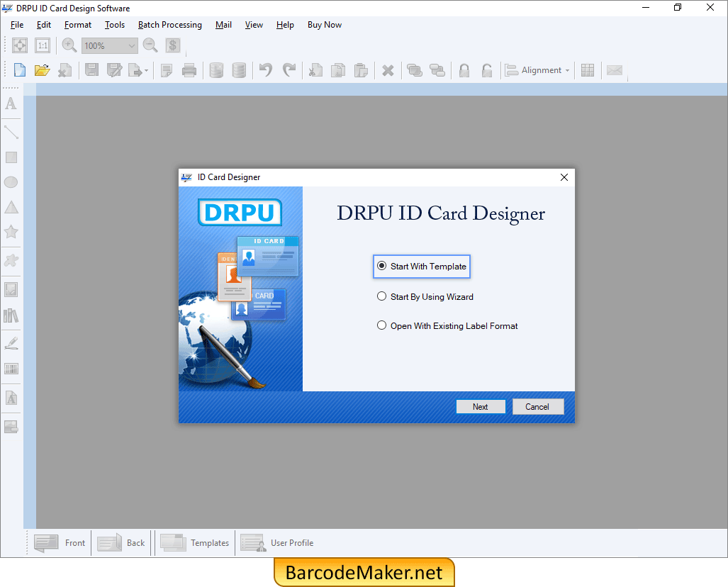Select the image library books icon
This screenshot has width=728, height=587.
(11, 315)
